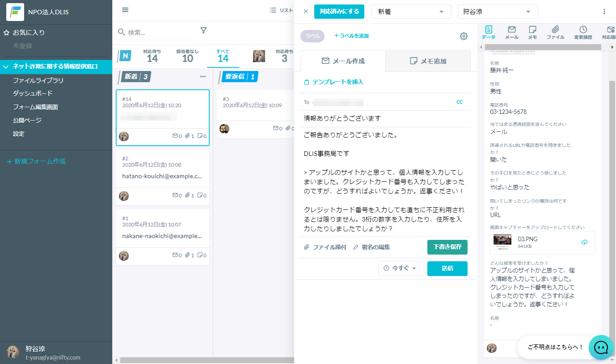
Task: Click the left arrow of tab scrollbar
Action: pos(481,47)
